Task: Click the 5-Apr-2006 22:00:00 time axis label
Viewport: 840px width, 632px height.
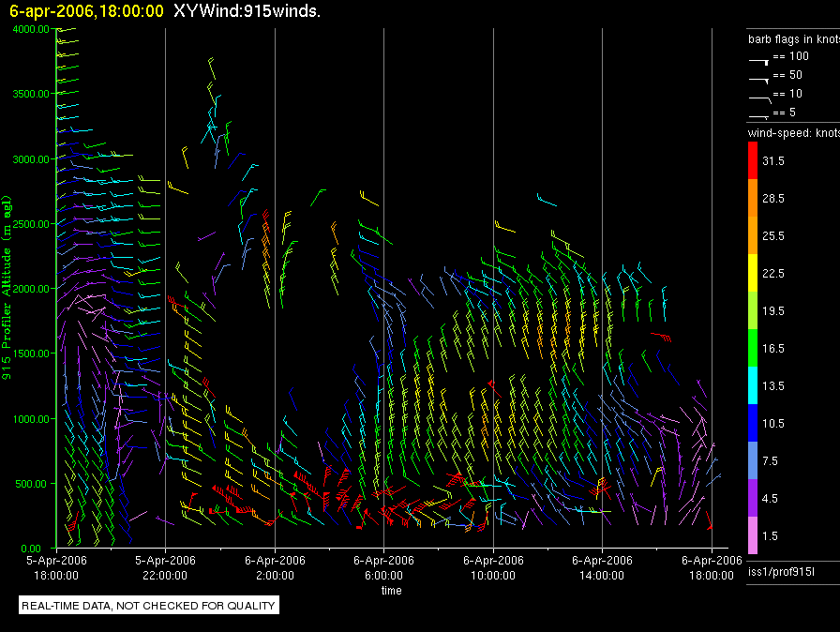Action: 165,565
